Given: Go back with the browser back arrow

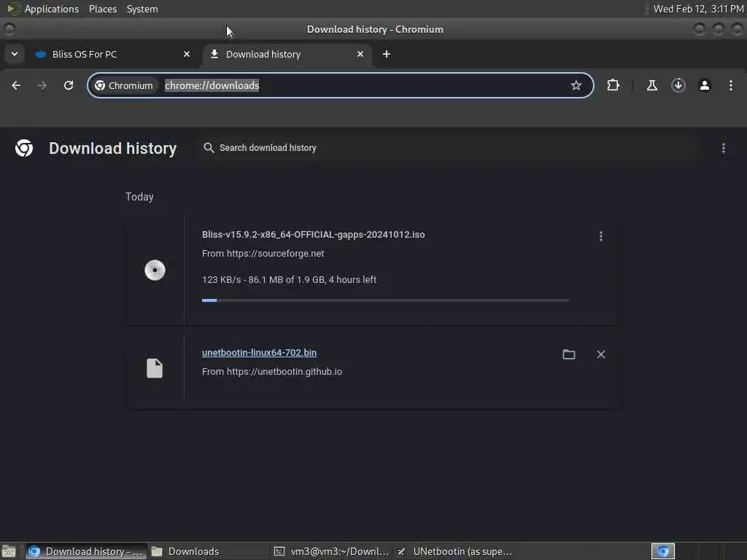Looking at the screenshot, I should click(16, 85).
